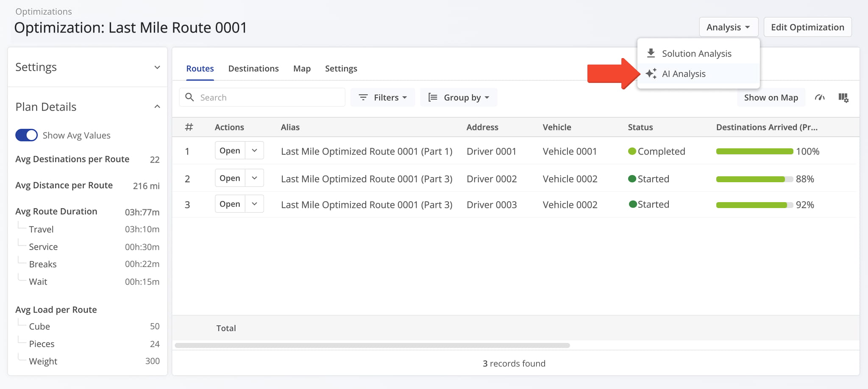
Task: Toggle the Show Avg Values switch
Action: (x=26, y=135)
